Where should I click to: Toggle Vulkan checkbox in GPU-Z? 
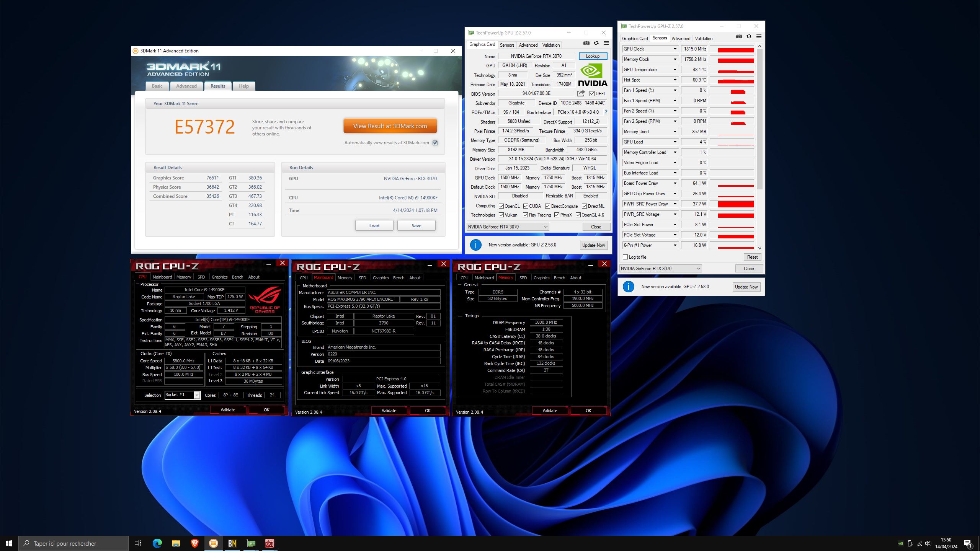[x=501, y=215]
